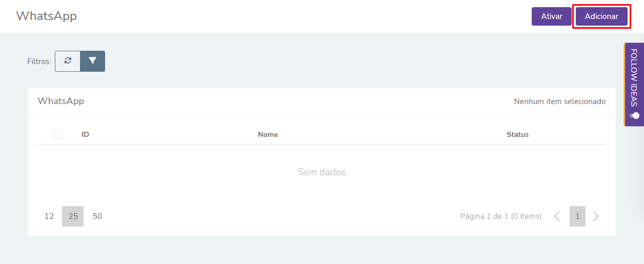Click the Ativar button
644x264 pixels.
(x=552, y=16)
